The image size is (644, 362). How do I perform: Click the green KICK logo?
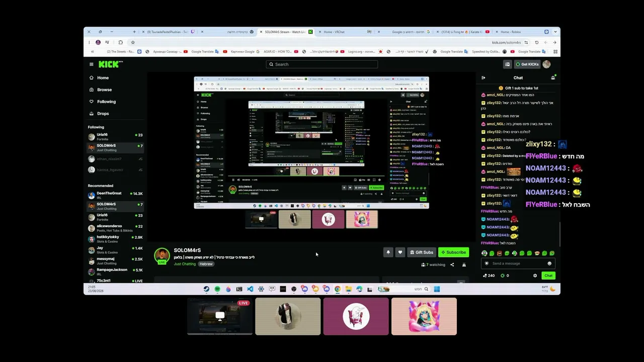point(109,64)
